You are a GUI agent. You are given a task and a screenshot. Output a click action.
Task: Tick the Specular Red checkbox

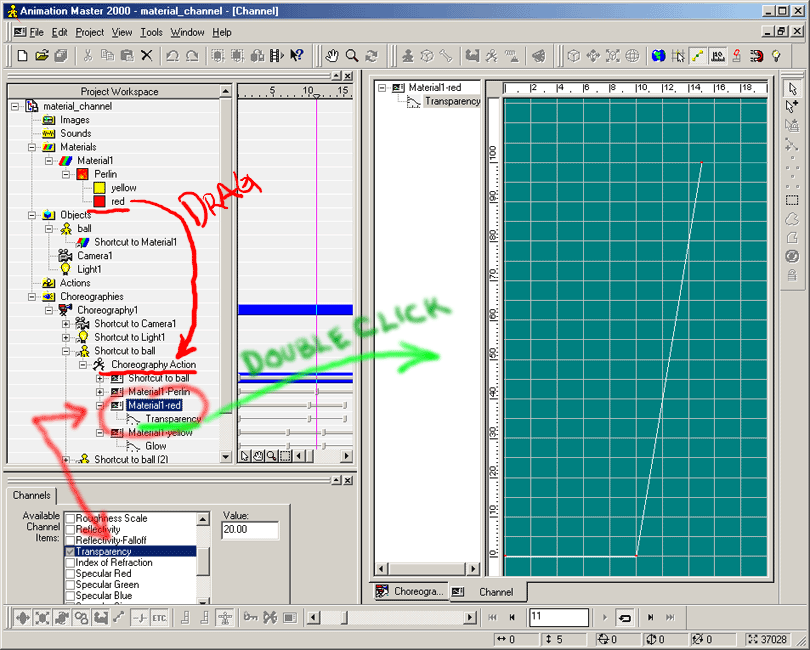coord(70,574)
